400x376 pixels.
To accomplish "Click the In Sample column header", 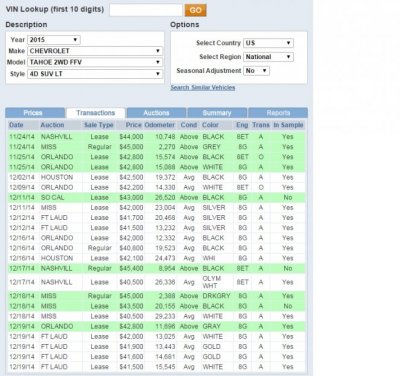I will coord(288,125).
